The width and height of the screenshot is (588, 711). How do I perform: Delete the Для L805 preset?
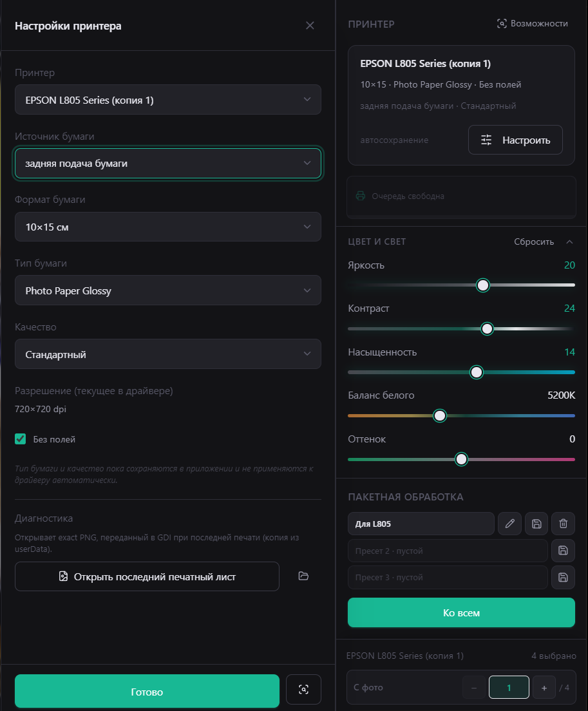(x=563, y=524)
